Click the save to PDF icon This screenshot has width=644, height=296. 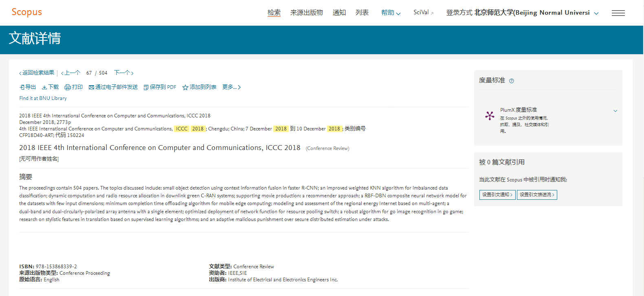(146, 87)
